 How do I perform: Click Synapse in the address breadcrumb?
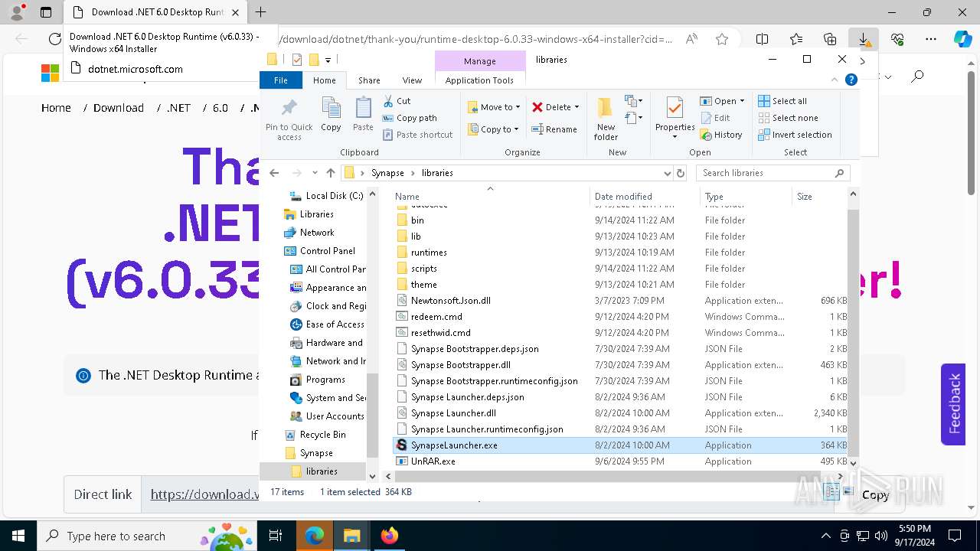pyautogui.click(x=387, y=173)
